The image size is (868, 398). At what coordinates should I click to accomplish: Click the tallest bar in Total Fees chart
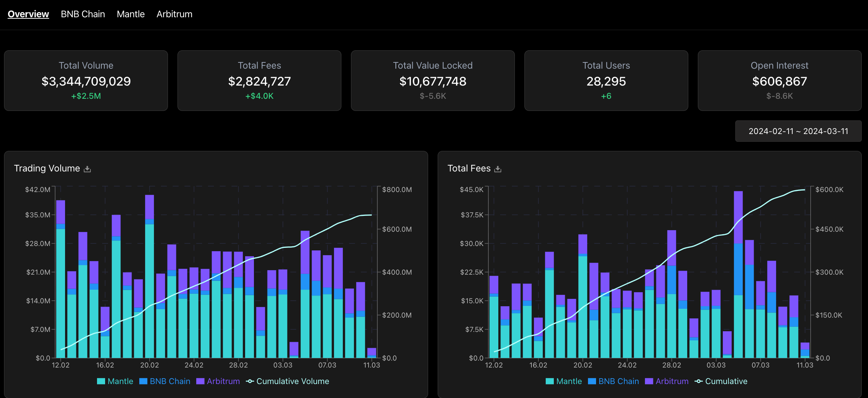click(x=738, y=275)
